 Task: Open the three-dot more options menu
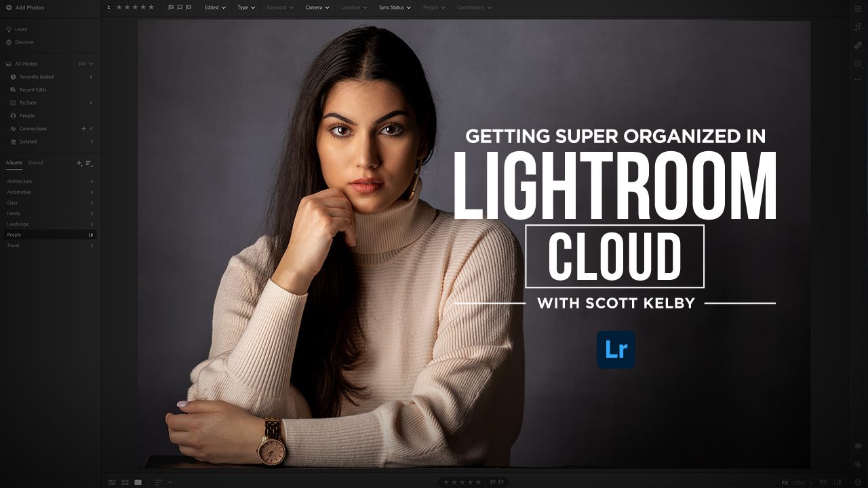(858, 79)
